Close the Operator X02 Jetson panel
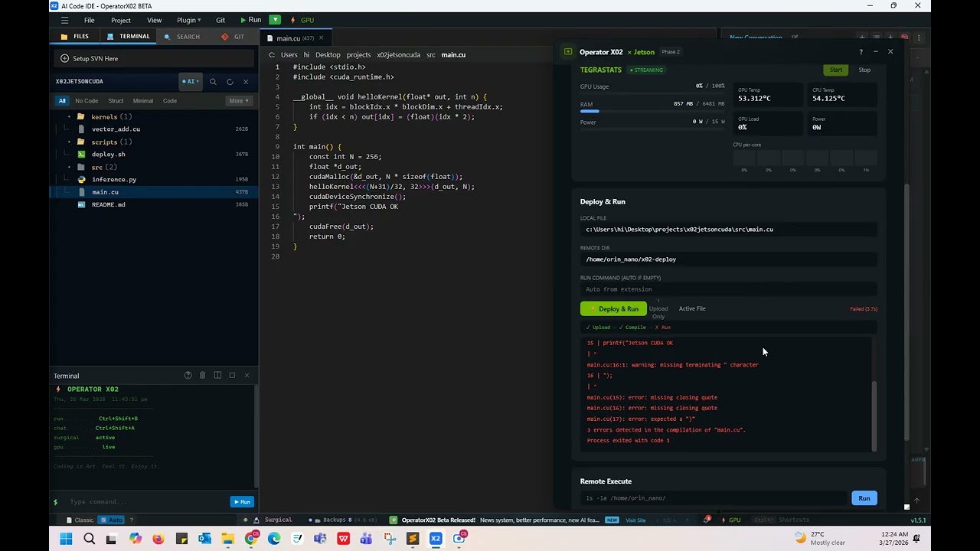Screen dimensions: 980x551 pyautogui.click(x=890, y=52)
